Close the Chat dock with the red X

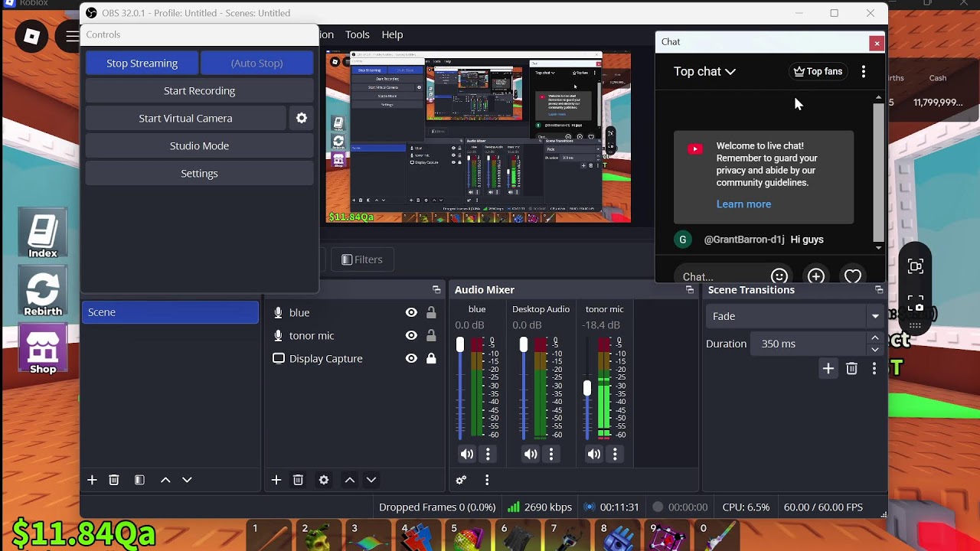(x=877, y=43)
